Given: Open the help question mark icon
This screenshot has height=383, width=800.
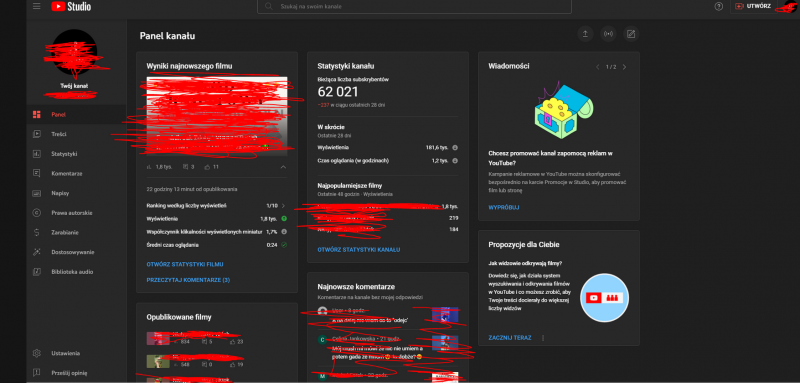Looking at the screenshot, I should click(719, 6).
